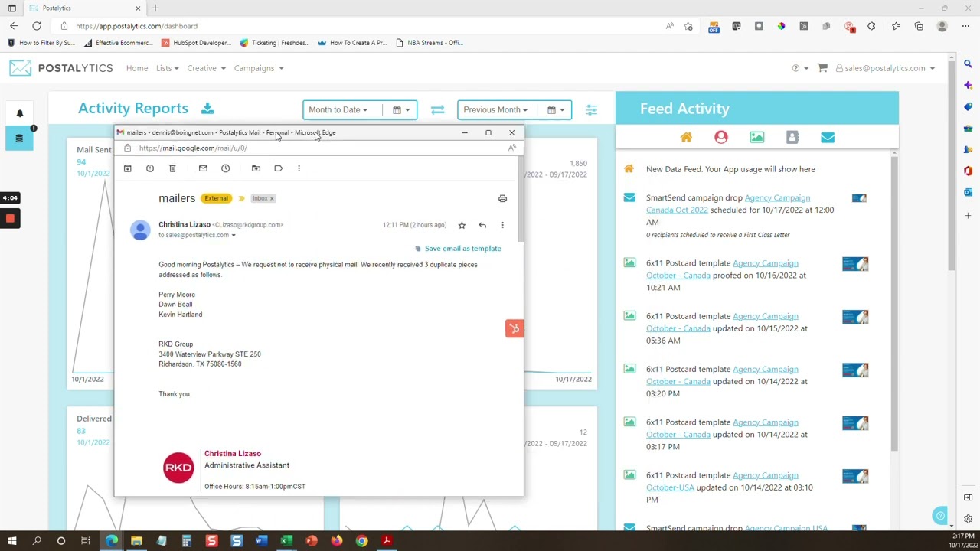
Task: Toggle the importance marker beside External tag
Action: point(241,198)
